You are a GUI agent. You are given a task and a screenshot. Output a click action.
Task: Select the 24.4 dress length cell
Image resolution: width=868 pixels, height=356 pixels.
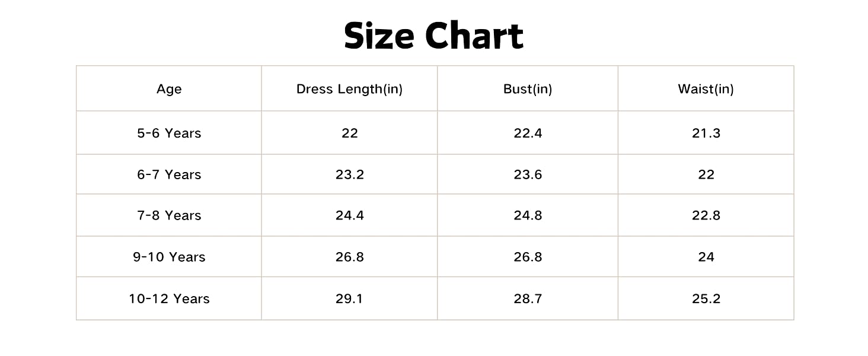tap(350, 215)
